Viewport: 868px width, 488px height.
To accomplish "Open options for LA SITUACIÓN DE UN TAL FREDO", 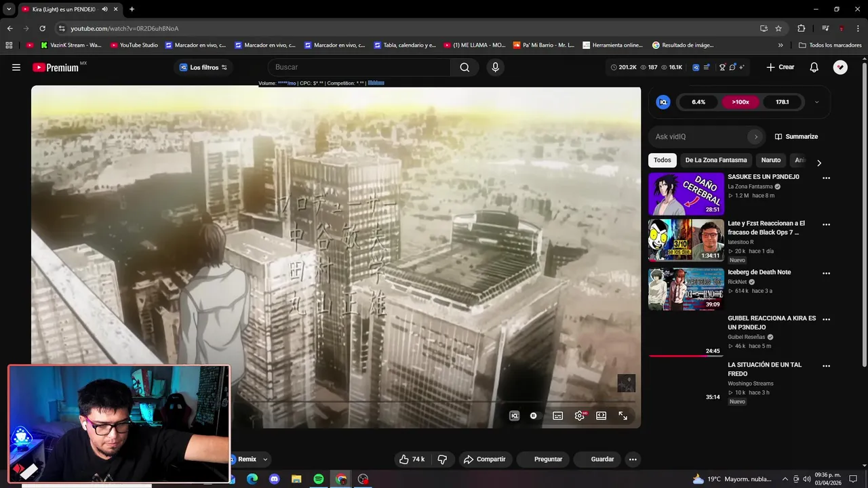I will click(x=826, y=366).
